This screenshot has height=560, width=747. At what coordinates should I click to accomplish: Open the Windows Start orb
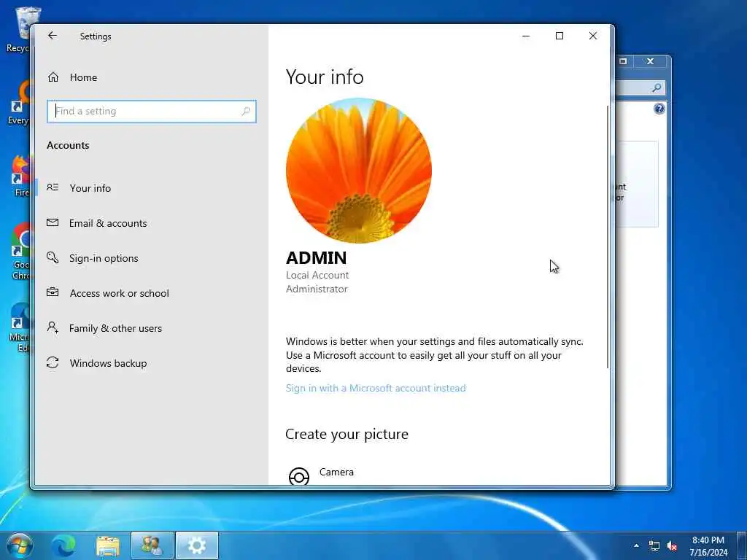tap(19, 545)
